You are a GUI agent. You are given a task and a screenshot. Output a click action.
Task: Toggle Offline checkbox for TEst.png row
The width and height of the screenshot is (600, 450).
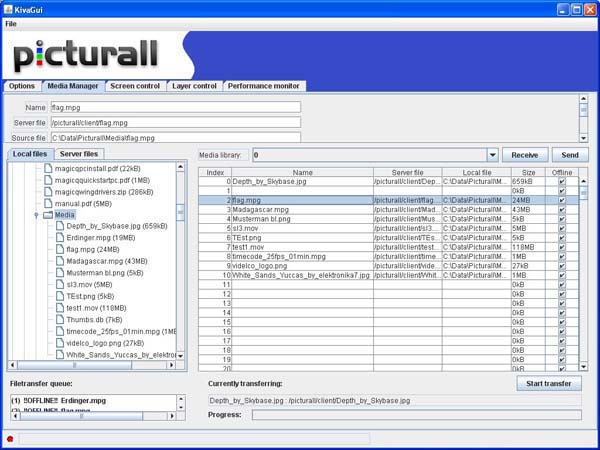(562, 238)
